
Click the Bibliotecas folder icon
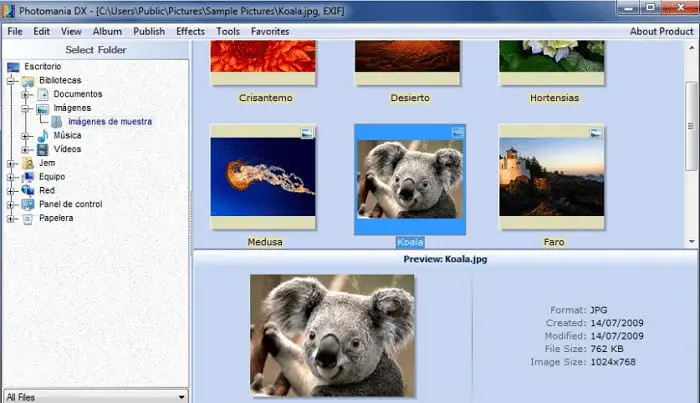click(28, 81)
